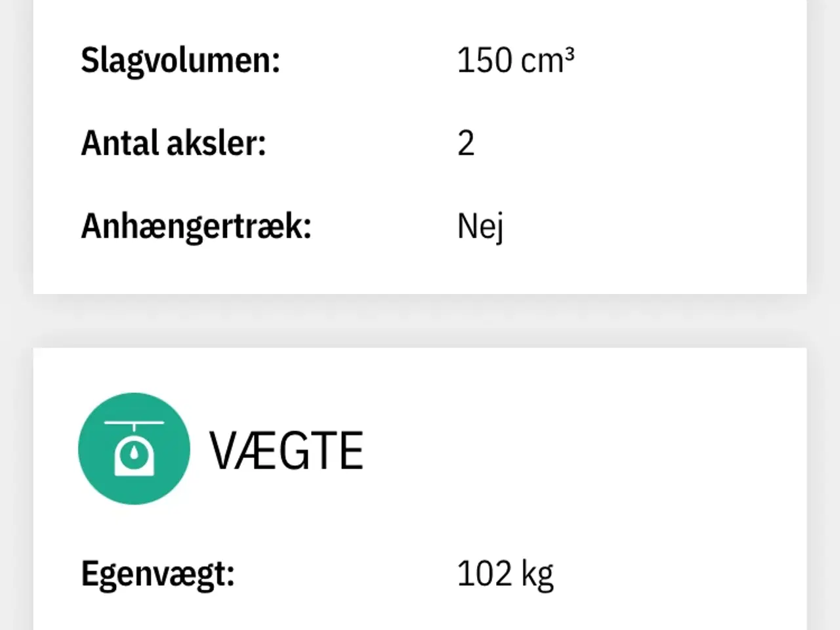
Task: Expand the VÆGTE section card
Action: click(420, 486)
